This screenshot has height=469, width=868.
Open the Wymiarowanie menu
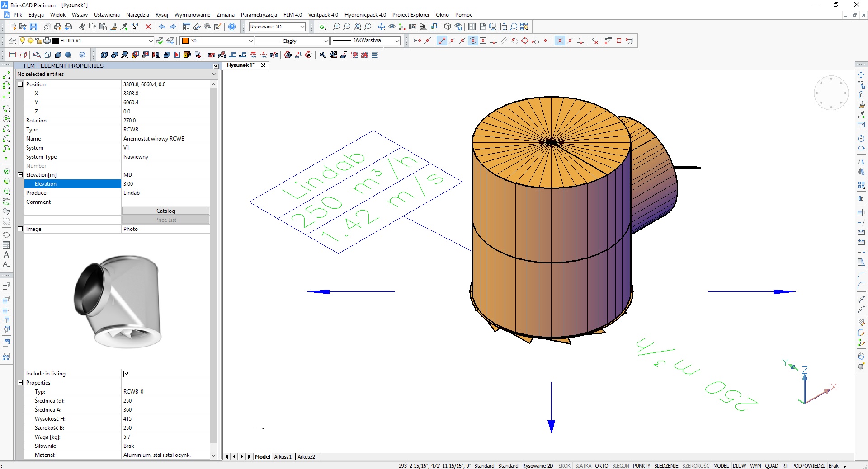point(192,15)
